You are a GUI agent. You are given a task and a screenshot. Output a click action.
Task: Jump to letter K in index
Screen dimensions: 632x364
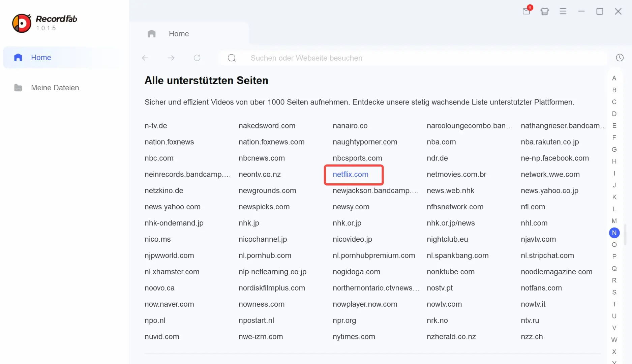pyautogui.click(x=614, y=197)
